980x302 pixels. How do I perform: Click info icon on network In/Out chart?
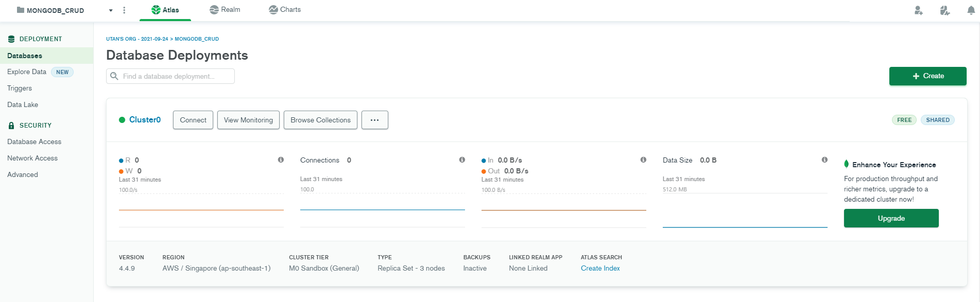643,160
